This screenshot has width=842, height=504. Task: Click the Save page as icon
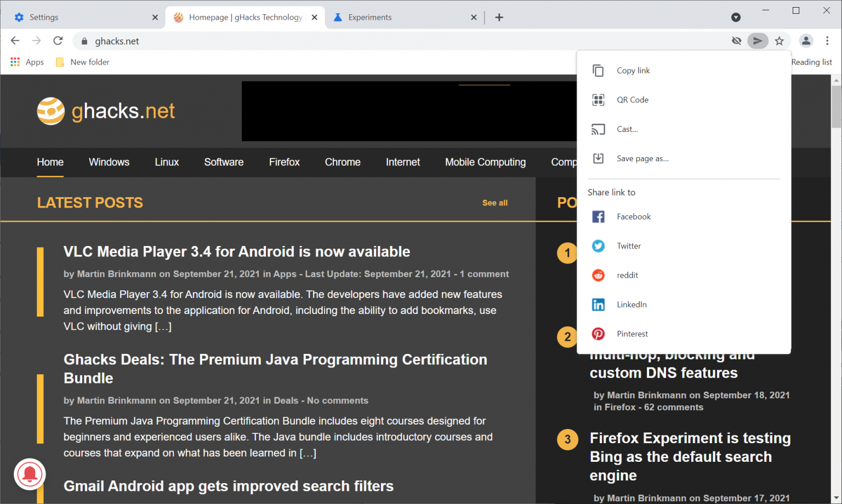click(598, 158)
